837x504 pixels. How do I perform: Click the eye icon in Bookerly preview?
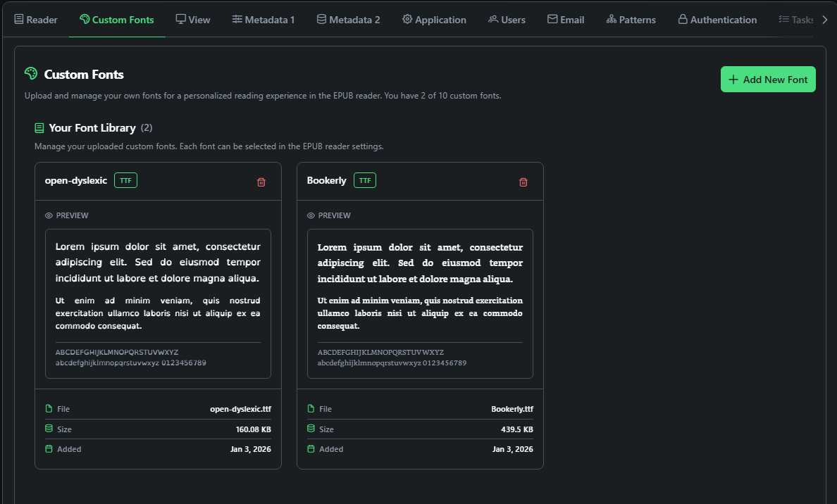(311, 215)
